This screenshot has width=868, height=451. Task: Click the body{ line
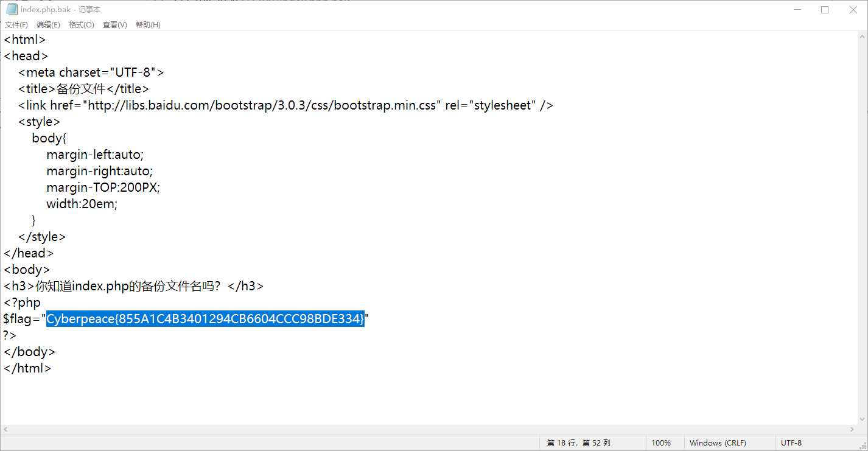(49, 138)
